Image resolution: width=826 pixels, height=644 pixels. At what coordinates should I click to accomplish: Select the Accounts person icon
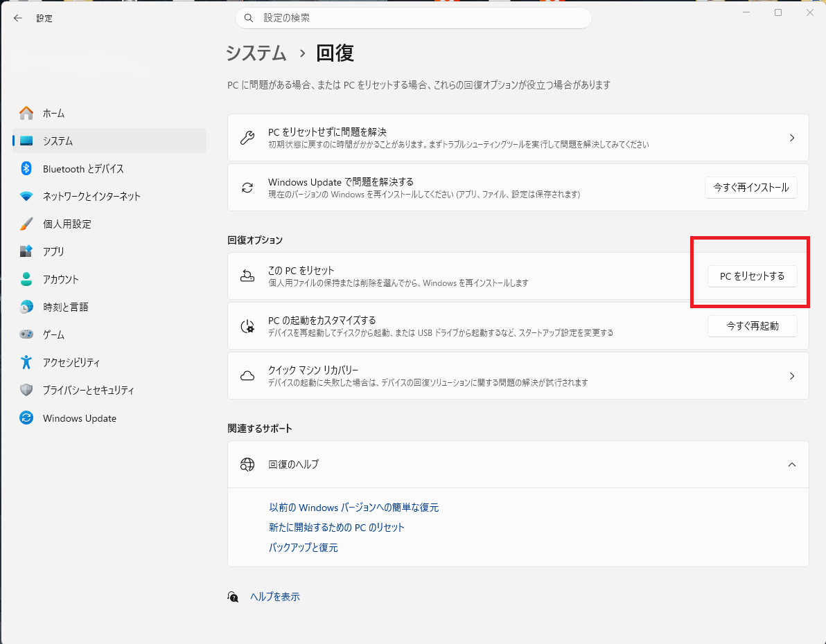(x=26, y=279)
